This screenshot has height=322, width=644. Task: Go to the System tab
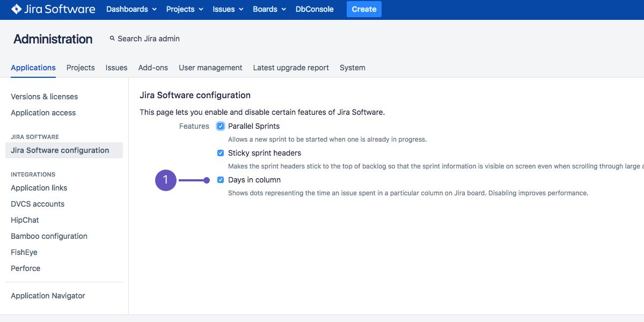tap(353, 68)
